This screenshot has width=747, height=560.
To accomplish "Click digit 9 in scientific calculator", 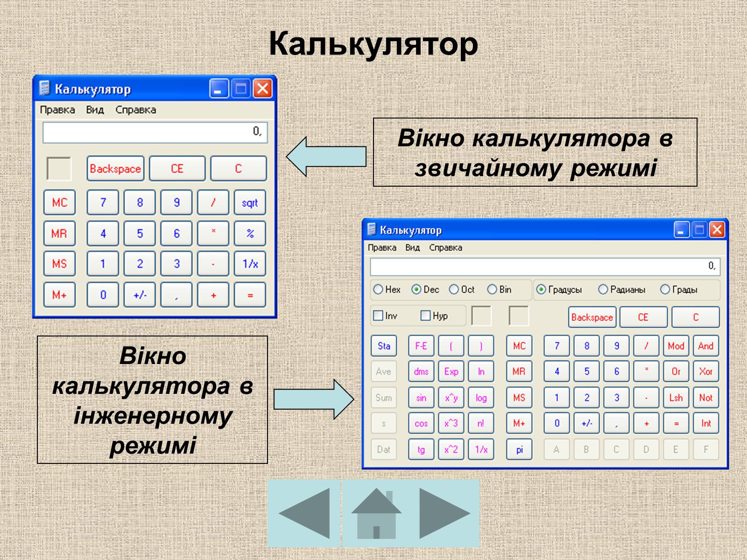I will point(616,346).
